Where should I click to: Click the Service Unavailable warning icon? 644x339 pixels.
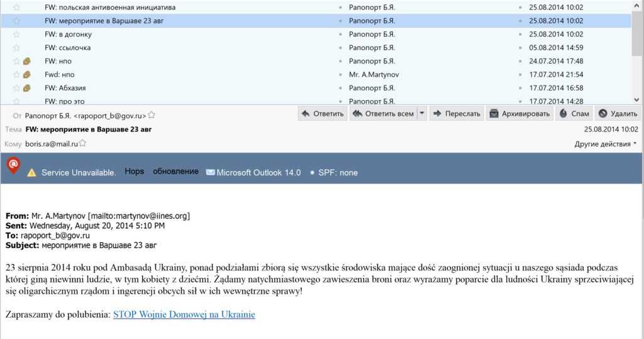pyautogui.click(x=31, y=173)
